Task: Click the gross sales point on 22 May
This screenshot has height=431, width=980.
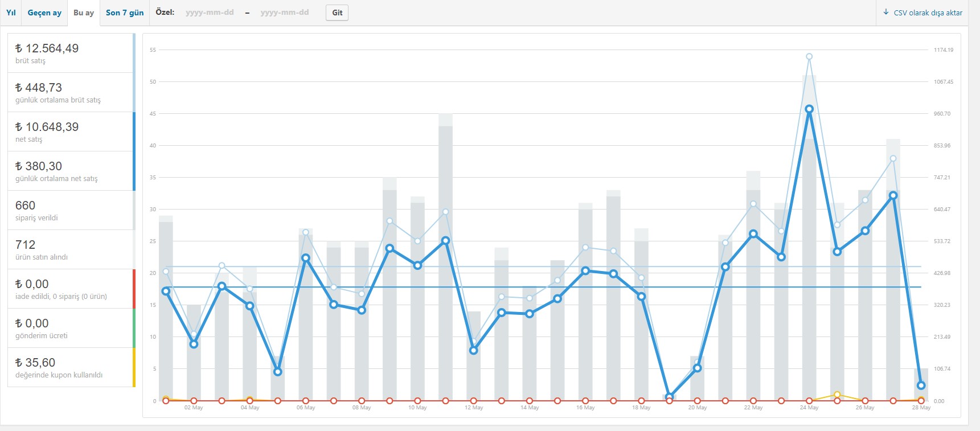Action: 753,204
